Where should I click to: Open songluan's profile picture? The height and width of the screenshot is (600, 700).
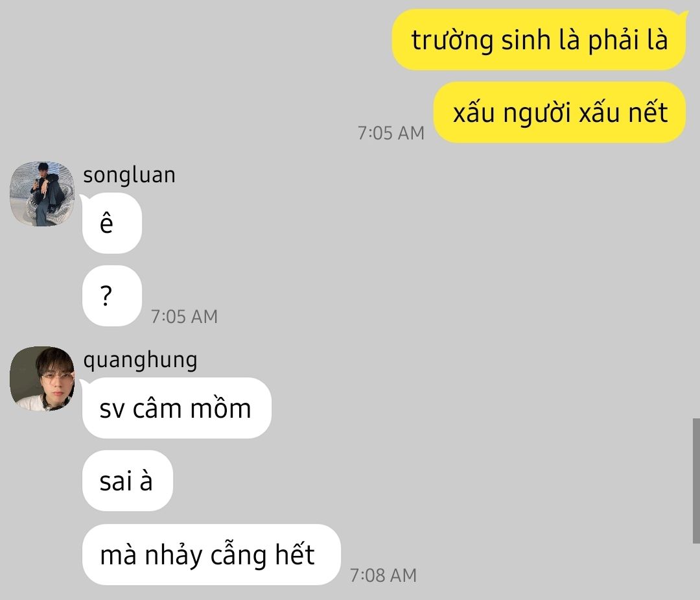pos(42,194)
